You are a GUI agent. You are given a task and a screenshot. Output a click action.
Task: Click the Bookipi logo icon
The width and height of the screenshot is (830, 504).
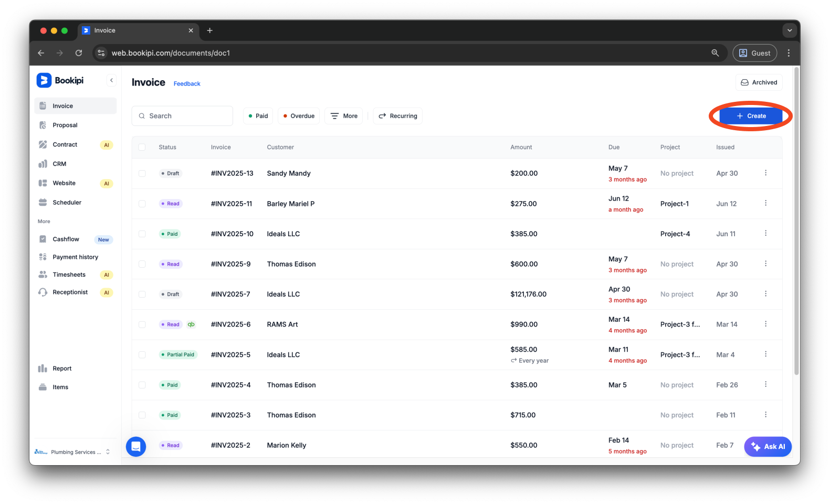click(x=44, y=80)
